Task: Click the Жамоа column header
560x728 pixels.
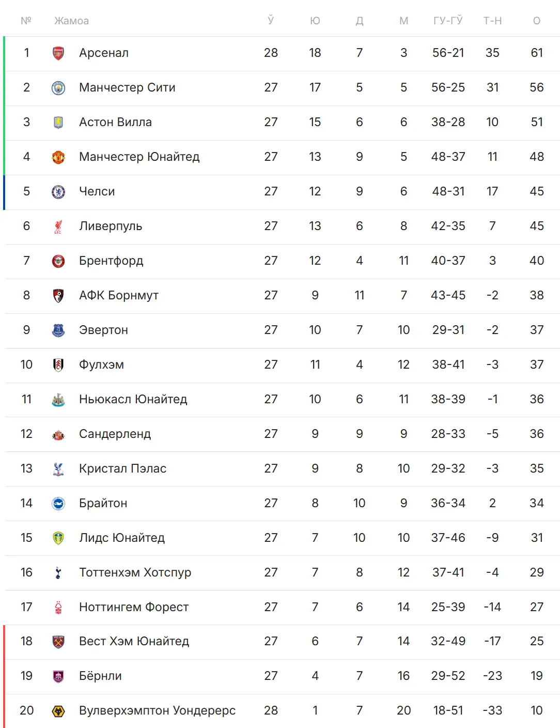Action: tap(71, 21)
